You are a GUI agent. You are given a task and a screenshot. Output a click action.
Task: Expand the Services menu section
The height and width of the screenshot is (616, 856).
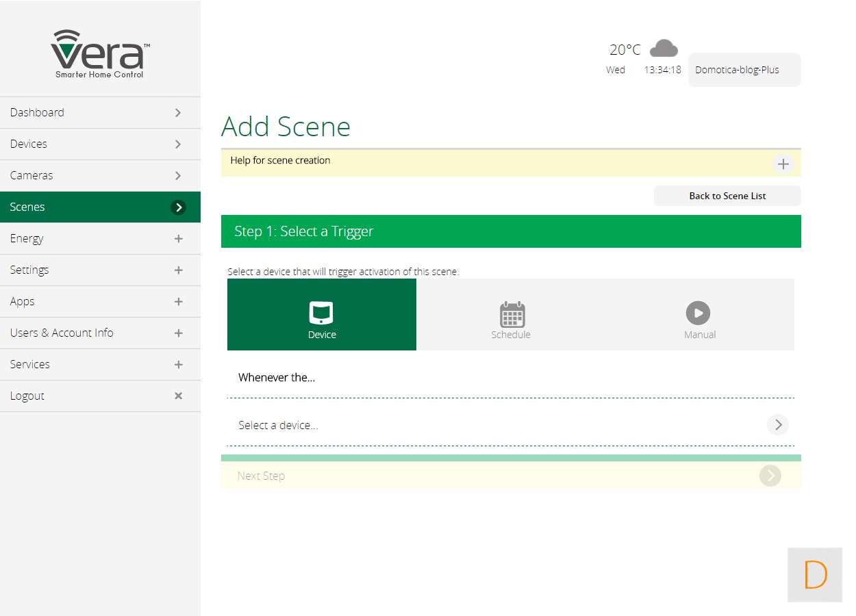178,365
